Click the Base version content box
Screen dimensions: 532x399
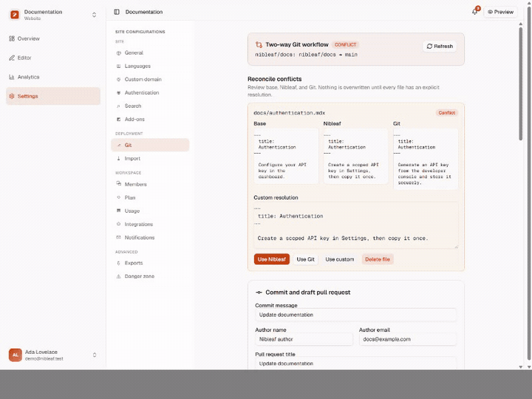(286, 156)
